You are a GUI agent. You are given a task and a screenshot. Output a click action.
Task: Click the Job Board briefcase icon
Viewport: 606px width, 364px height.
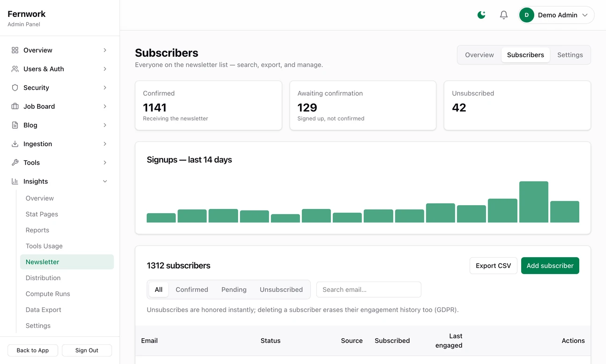[x=15, y=106]
